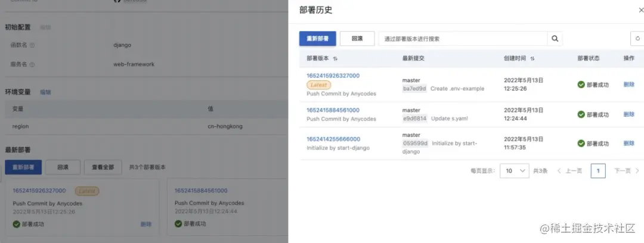Click help icon next to 函数名
This screenshot has width=644, height=243.
click(x=32, y=45)
